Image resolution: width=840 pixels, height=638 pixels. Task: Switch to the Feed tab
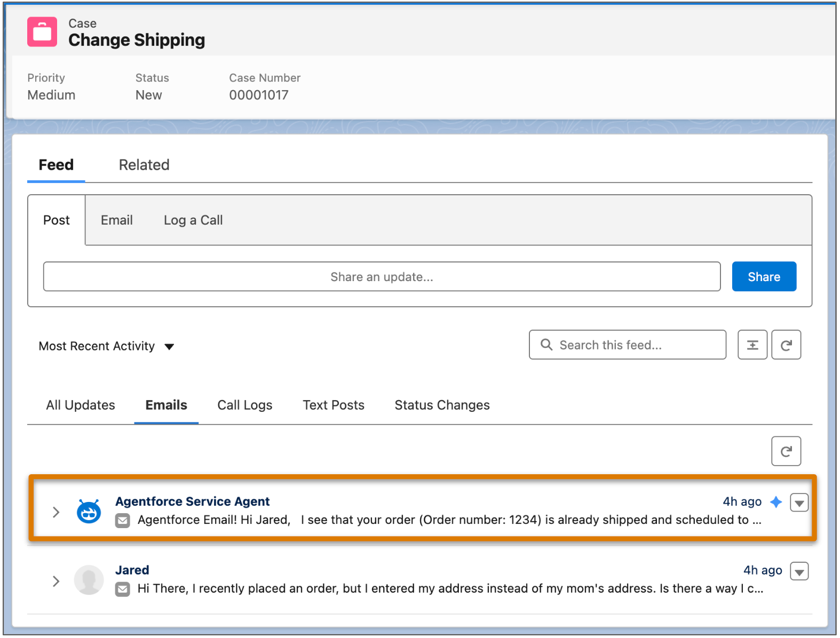click(56, 165)
